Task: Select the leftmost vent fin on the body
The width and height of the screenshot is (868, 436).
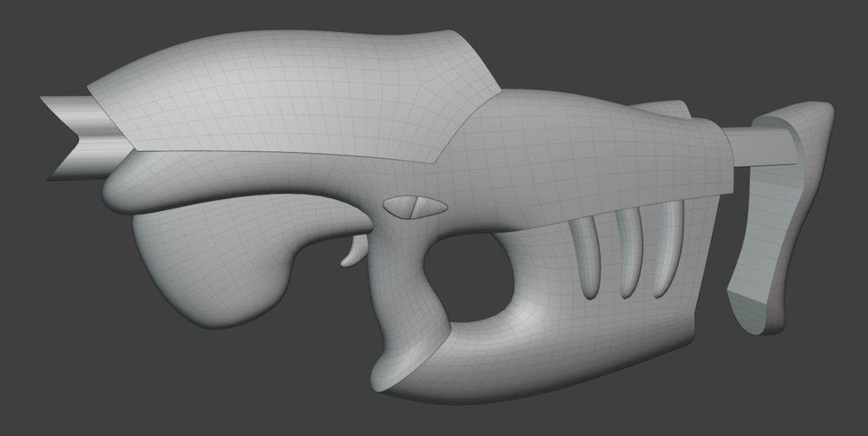Action: [x=588, y=258]
